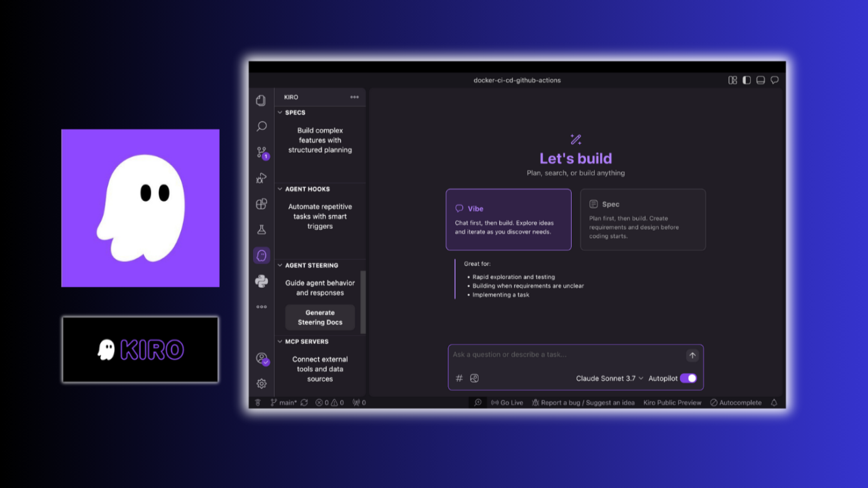
Task: Click the Great for: label
Action: click(x=477, y=263)
